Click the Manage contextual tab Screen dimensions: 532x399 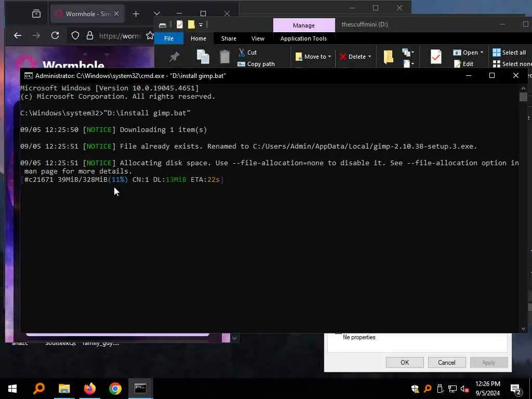tap(303, 25)
